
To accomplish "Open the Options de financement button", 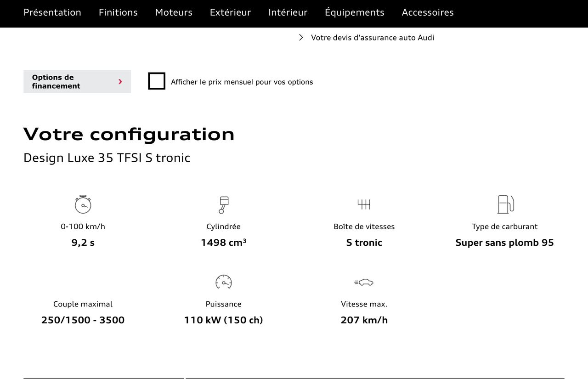I will coord(77,82).
